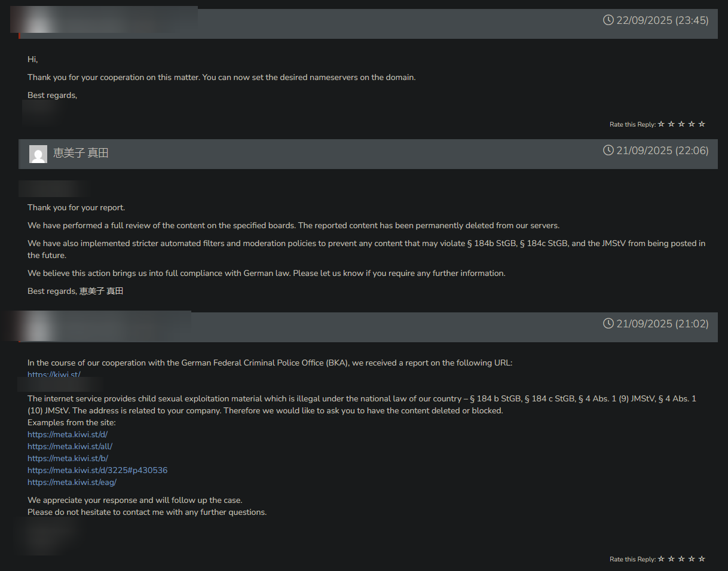
Task: Rate the BKA report message four stars
Action: 692,559
